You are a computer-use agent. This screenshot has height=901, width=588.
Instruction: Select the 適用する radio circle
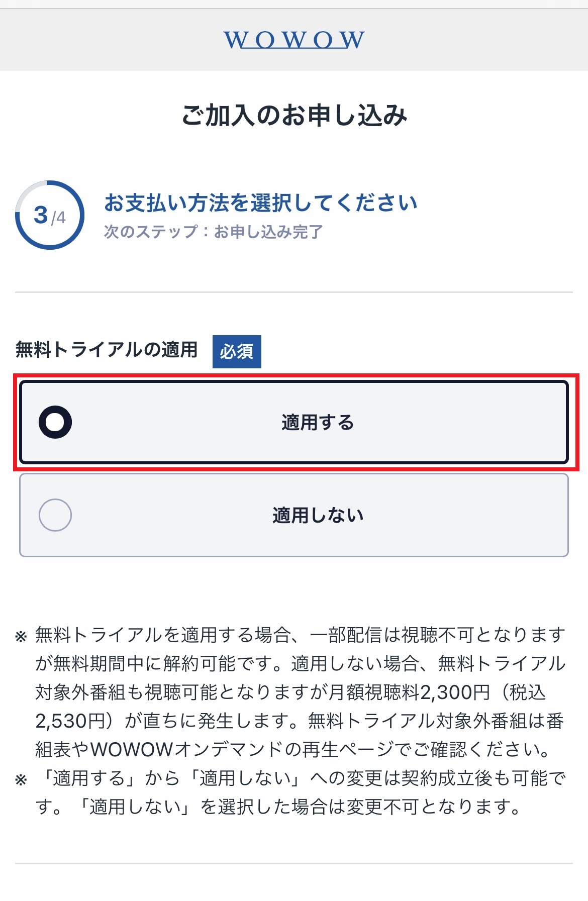click(55, 422)
